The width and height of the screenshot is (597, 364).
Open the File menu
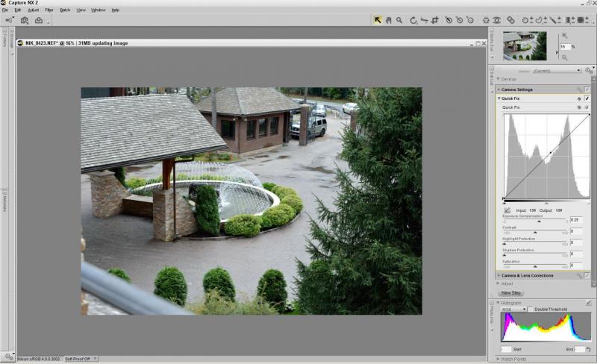click(5, 10)
